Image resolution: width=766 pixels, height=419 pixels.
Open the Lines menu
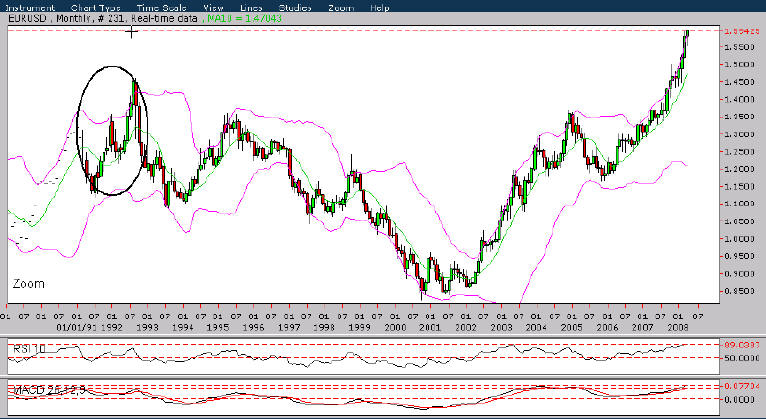click(x=251, y=7)
